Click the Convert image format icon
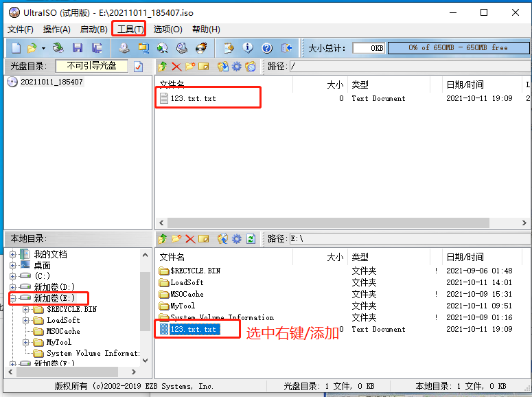This screenshot has height=397, width=532. click(163, 48)
